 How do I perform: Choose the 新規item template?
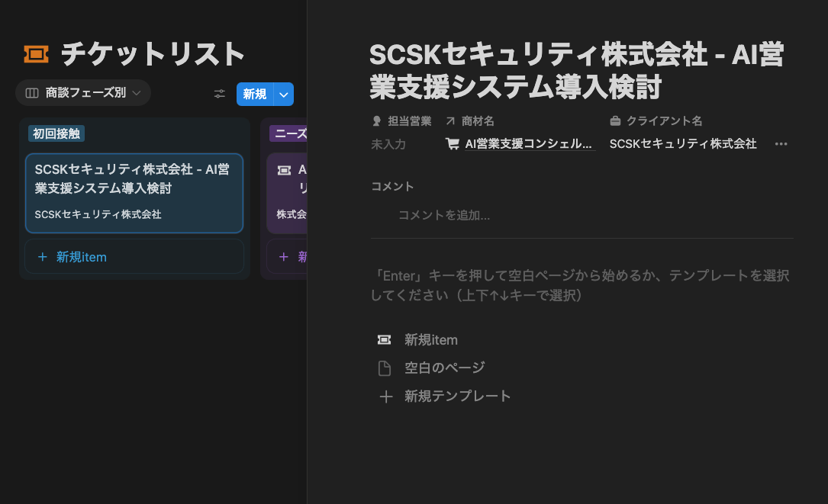pos(431,340)
